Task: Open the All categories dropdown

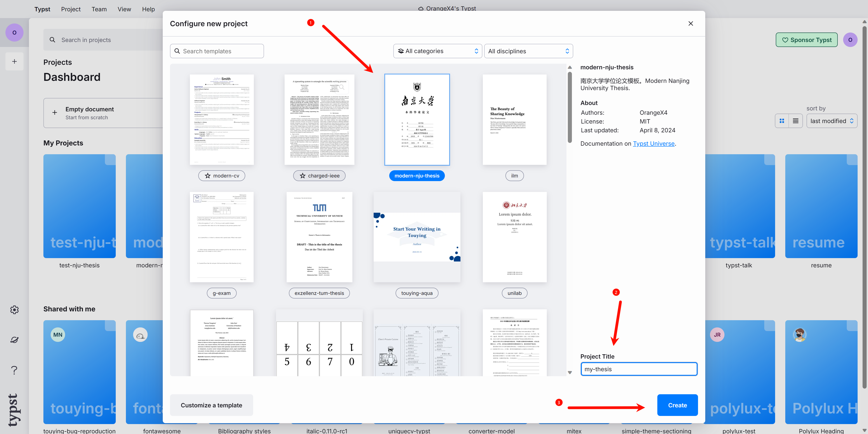Action: [x=437, y=51]
